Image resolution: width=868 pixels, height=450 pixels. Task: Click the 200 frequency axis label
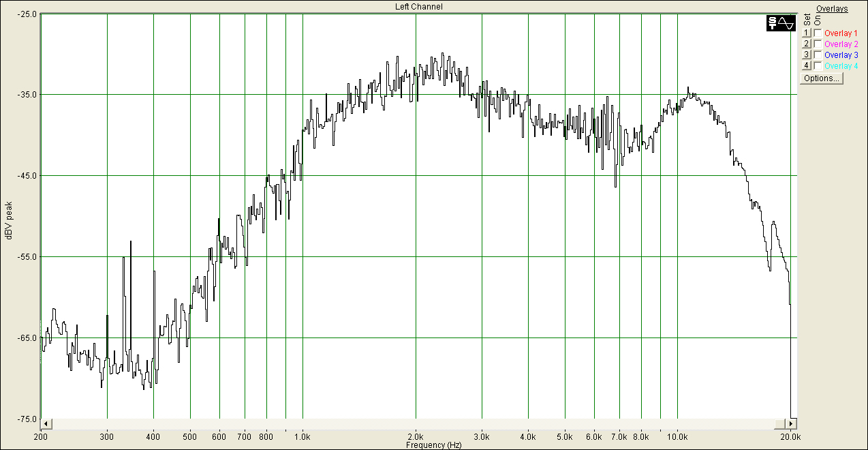pos(41,436)
